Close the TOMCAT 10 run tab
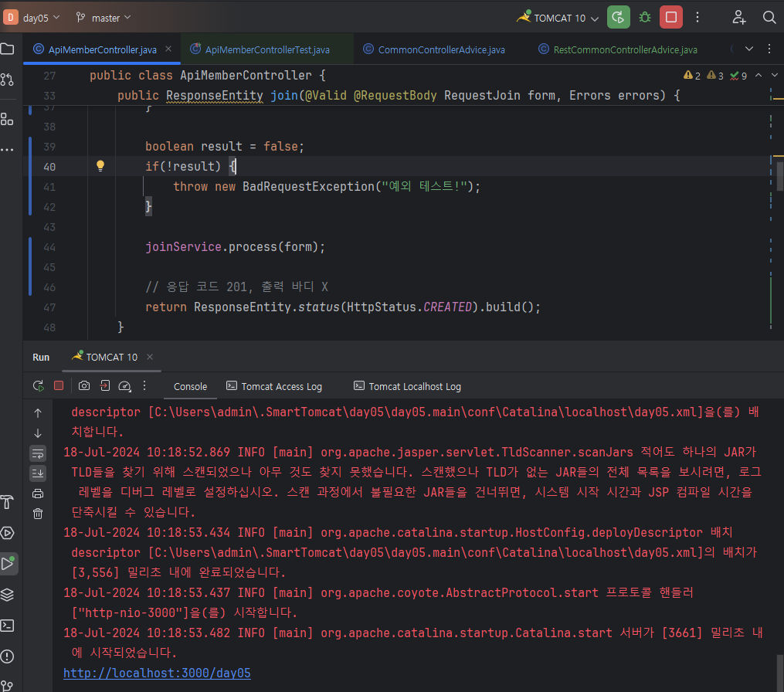This screenshot has height=692, width=784. [x=150, y=357]
